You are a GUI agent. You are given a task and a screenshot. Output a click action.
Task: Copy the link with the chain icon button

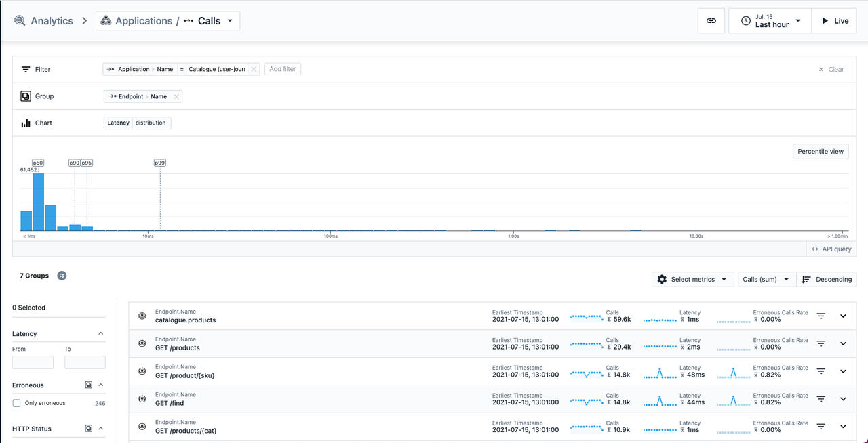pos(711,21)
